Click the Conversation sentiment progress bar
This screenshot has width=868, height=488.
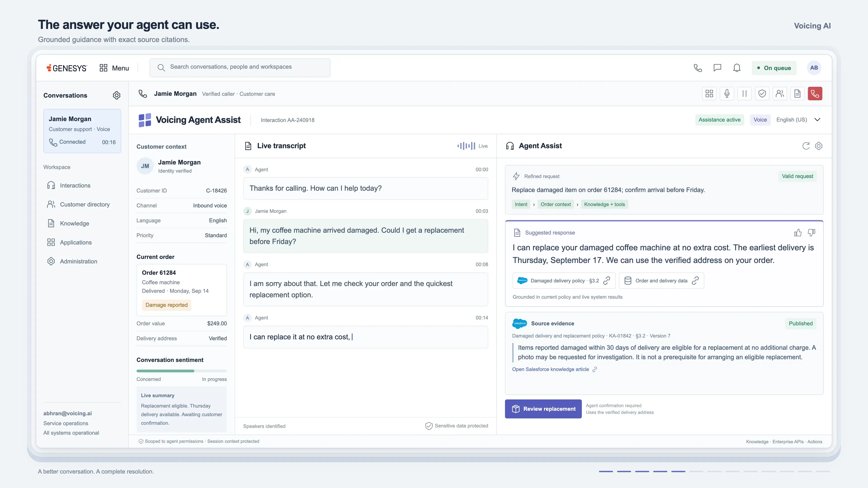pyautogui.click(x=182, y=371)
